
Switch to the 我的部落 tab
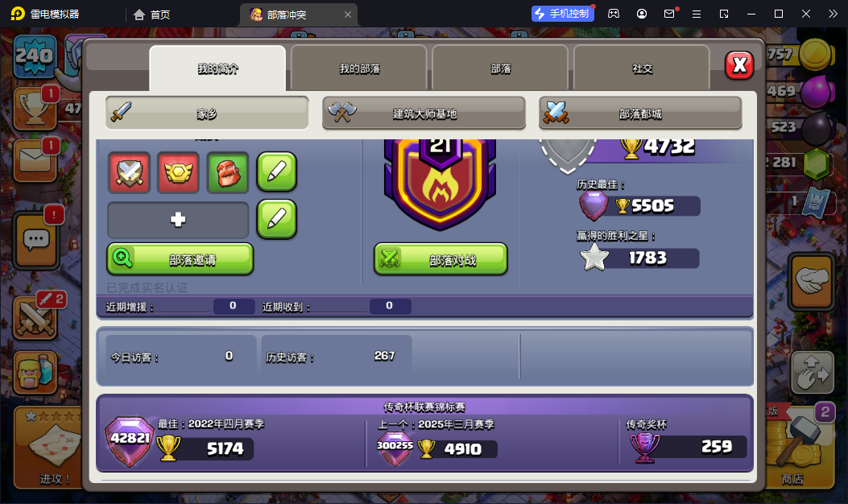point(359,68)
